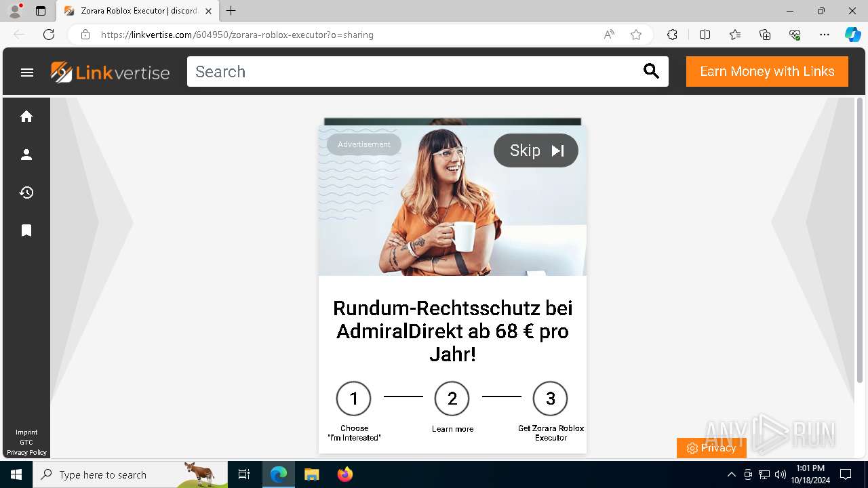Open the tab actions menu icon
Image resolution: width=868 pixels, height=488 pixels.
(x=41, y=11)
